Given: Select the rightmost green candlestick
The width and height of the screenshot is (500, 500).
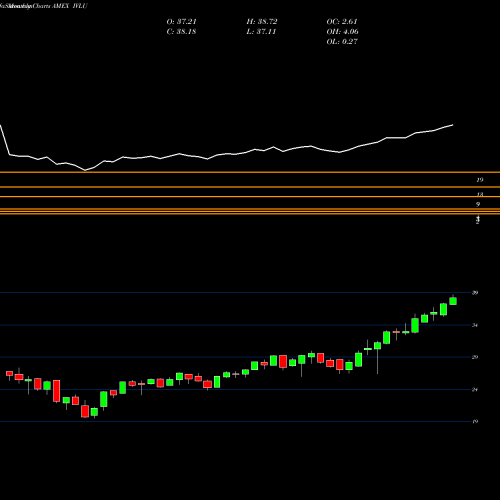Looking at the screenshot, I should click(x=453, y=301).
